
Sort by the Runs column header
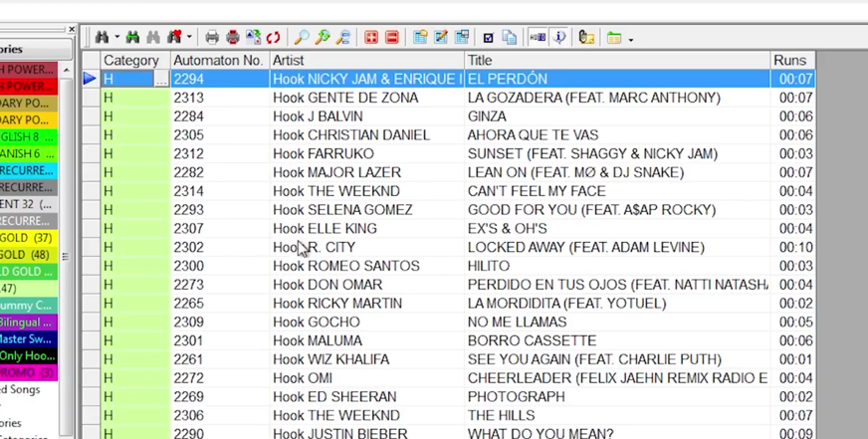click(x=792, y=61)
